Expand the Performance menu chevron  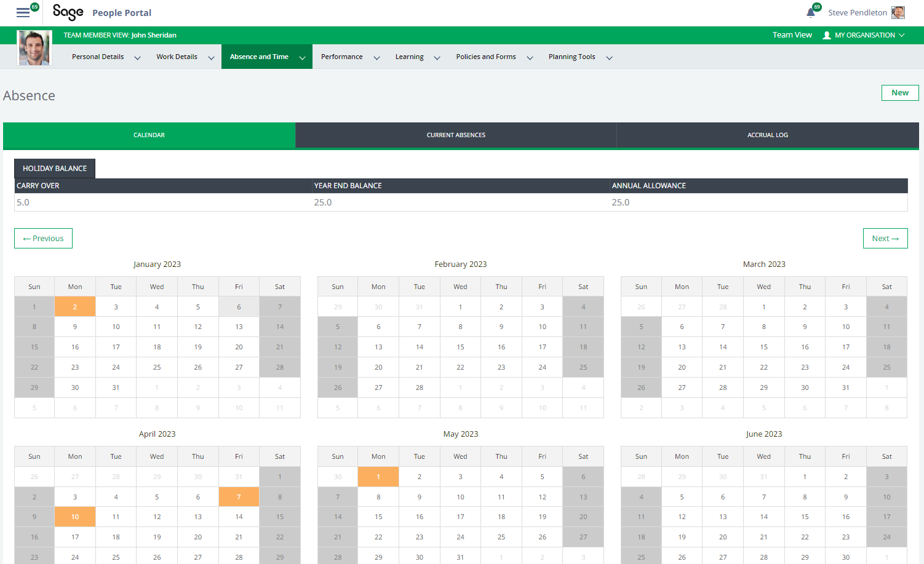tap(376, 58)
